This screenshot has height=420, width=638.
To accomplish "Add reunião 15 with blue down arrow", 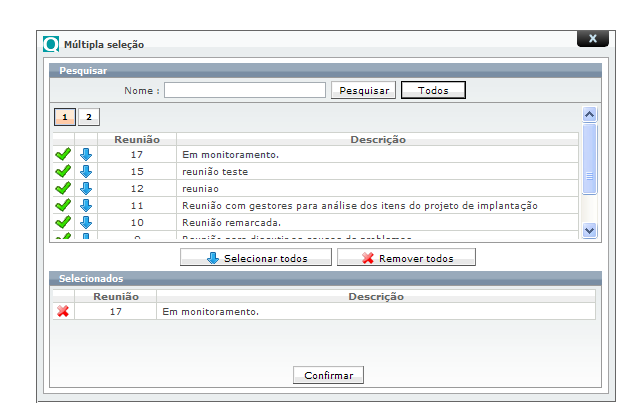I will pos(86,171).
